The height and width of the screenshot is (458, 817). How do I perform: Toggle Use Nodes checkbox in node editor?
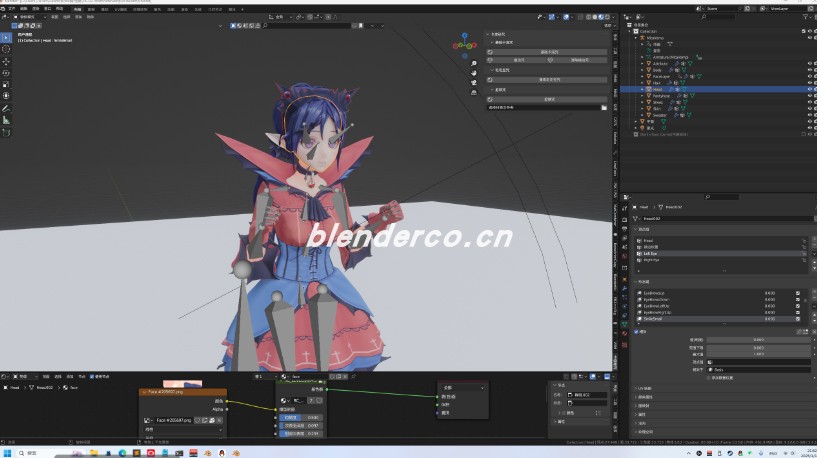tap(92, 376)
